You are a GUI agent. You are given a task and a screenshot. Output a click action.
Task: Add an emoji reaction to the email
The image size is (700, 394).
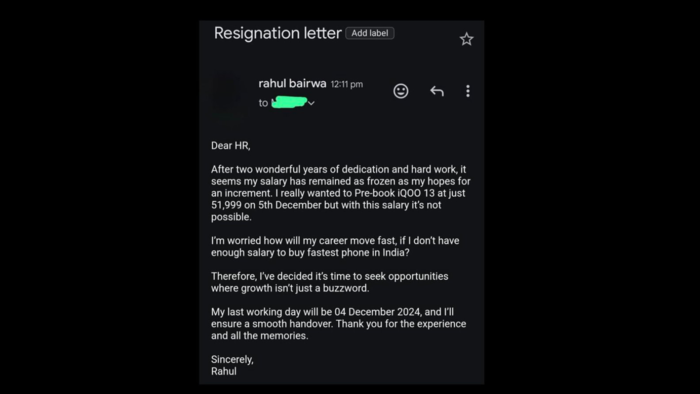[400, 91]
